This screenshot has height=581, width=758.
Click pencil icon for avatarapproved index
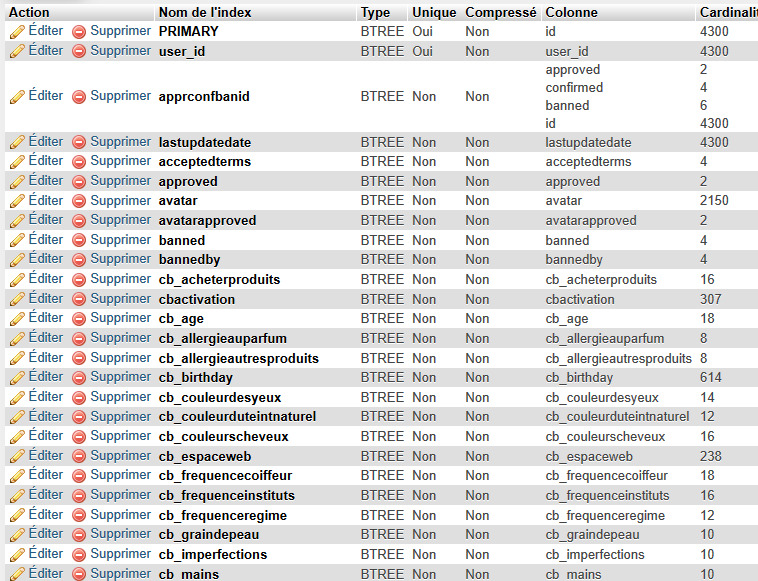(x=17, y=221)
